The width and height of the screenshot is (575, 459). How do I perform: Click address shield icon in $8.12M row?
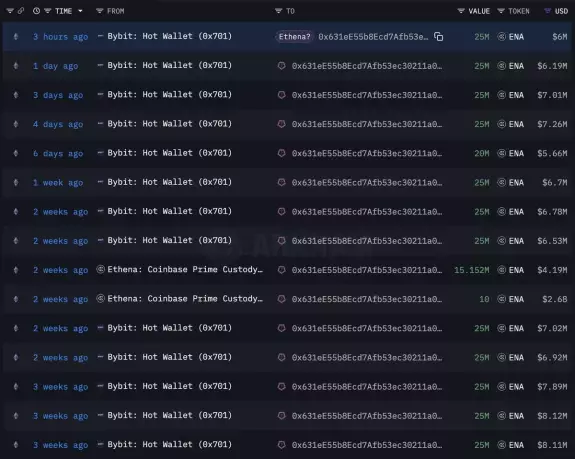[x=281, y=416]
